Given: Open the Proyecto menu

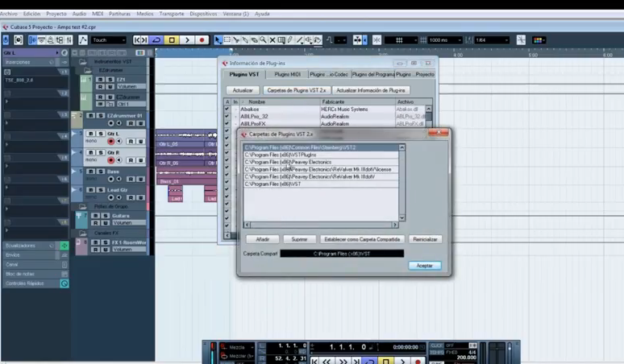Looking at the screenshot, I should coord(56,14).
